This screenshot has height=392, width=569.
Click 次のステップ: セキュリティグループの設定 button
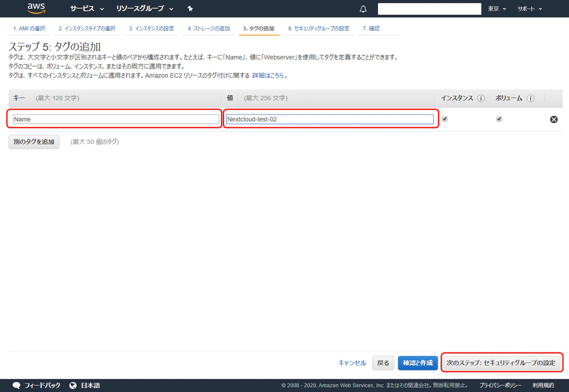(x=501, y=363)
